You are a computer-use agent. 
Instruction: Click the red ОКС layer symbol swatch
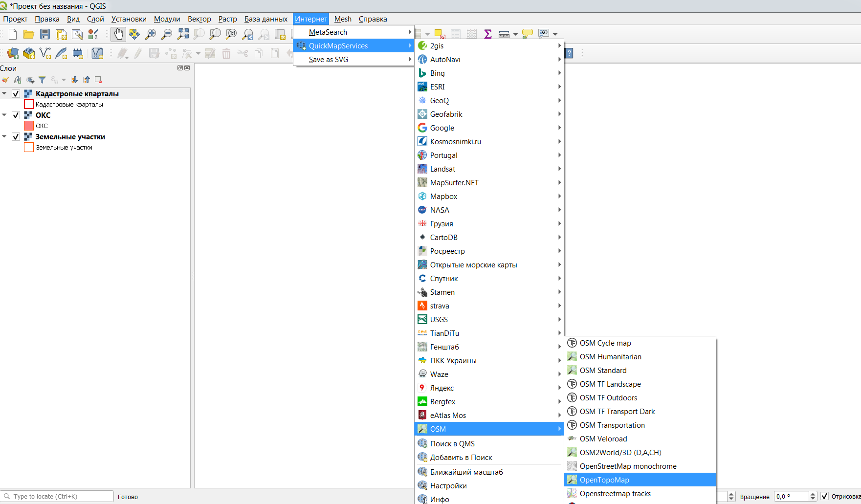[29, 126]
